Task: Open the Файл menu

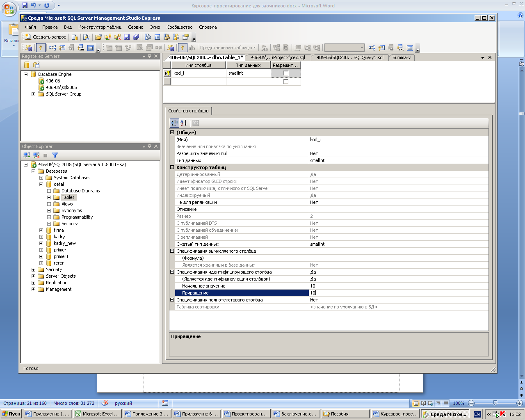Action: (30, 27)
